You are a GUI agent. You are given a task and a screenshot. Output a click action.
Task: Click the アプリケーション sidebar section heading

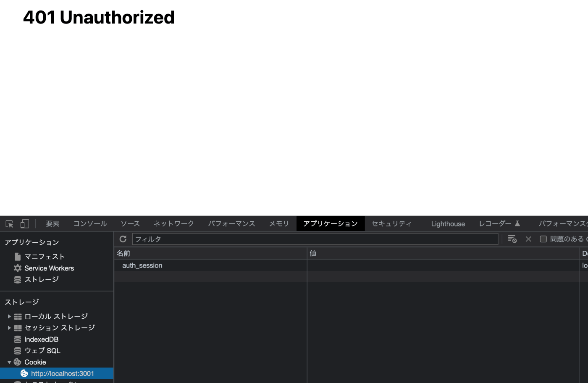pos(32,242)
